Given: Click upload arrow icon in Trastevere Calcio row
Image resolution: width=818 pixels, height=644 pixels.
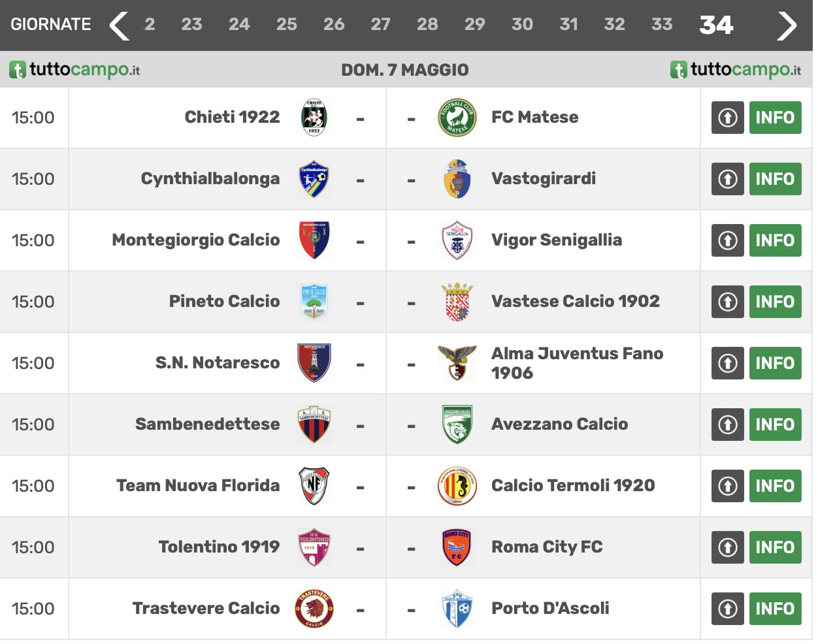Looking at the screenshot, I should pos(727,609).
